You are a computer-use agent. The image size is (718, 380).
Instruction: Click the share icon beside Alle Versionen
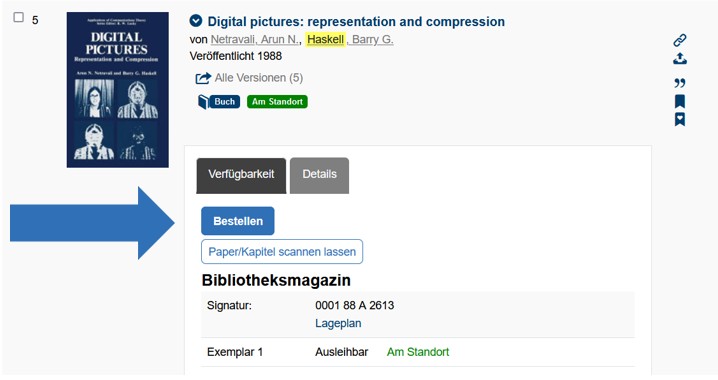coord(203,78)
